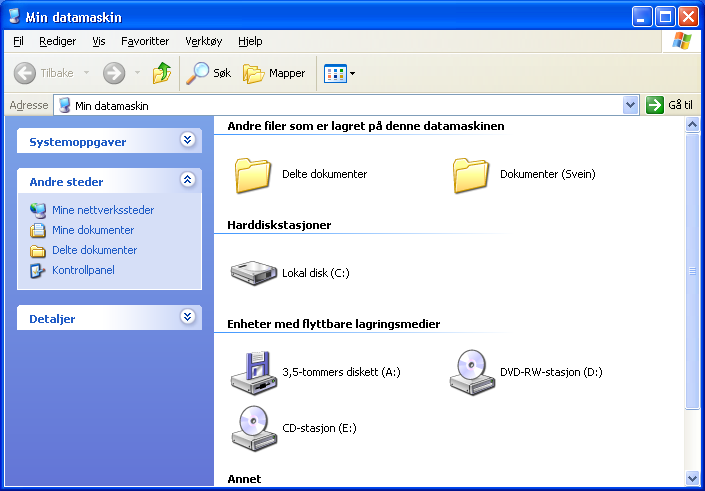Viewport: 705px width, 491px height.
Task: Select the 3,5-tommers diskett (A:) icon
Action: click(254, 373)
